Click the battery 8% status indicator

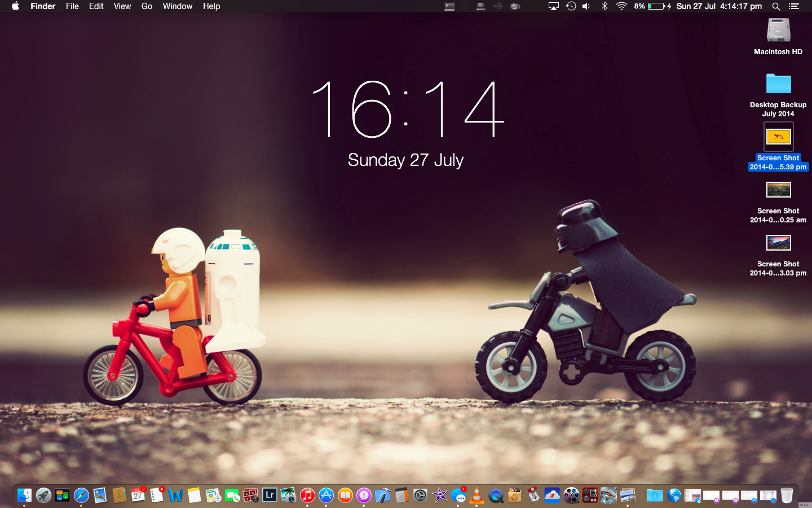pyautogui.click(x=652, y=6)
